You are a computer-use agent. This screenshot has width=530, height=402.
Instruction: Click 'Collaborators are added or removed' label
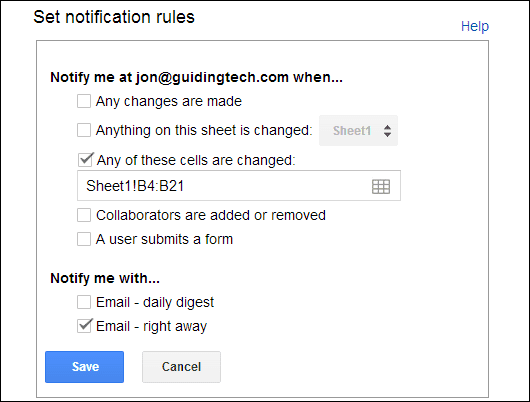(x=211, y=215)
